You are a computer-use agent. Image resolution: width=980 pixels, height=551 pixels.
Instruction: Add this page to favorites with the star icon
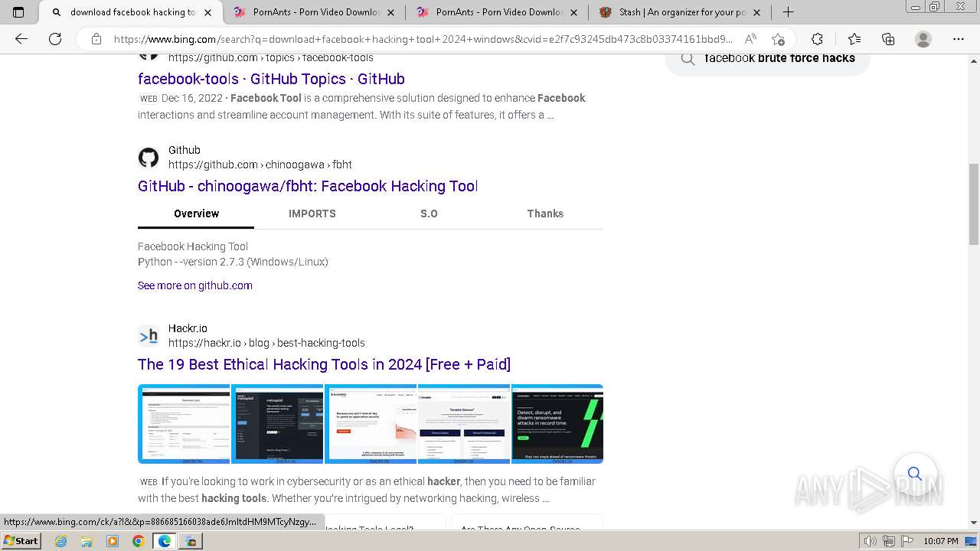click(779, 39)
